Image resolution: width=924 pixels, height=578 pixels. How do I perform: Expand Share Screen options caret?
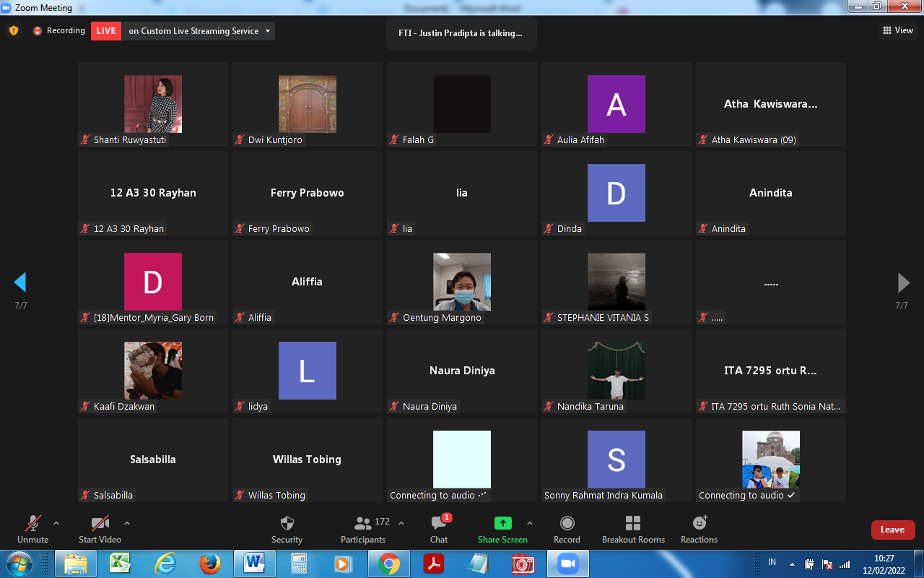coord(530,523)
